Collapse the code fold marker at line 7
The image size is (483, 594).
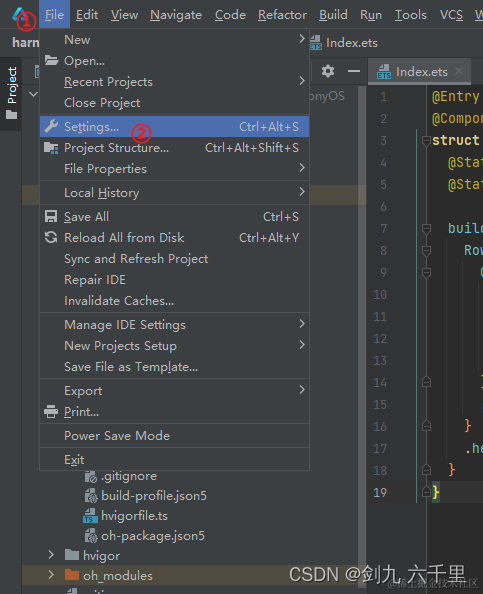[x=426, y=228]
